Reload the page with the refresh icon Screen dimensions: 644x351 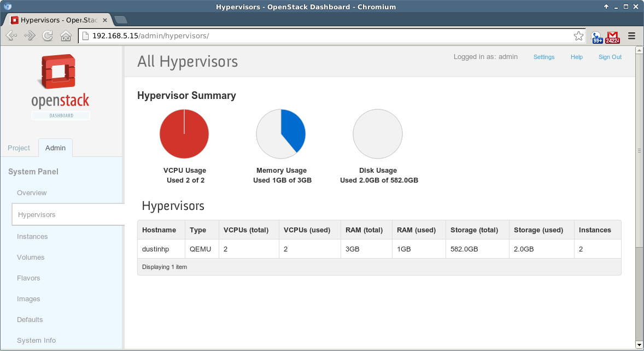pyautogui.click(x=48, y=36)
